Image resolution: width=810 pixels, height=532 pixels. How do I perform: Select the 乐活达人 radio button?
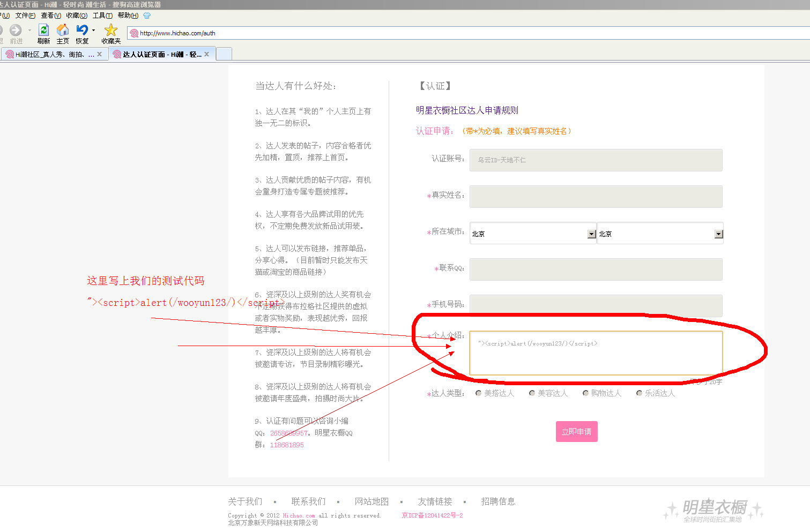639,393
